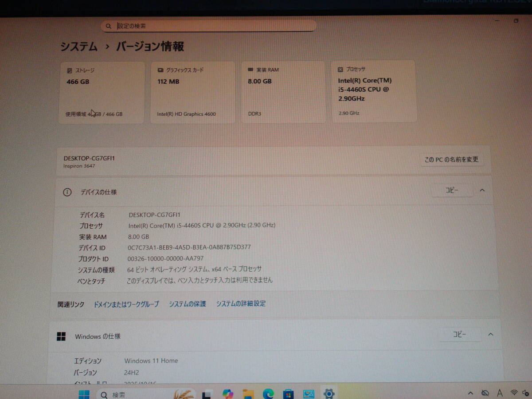
Task: Open the プロセッサ info card
Action: point(374,91)
